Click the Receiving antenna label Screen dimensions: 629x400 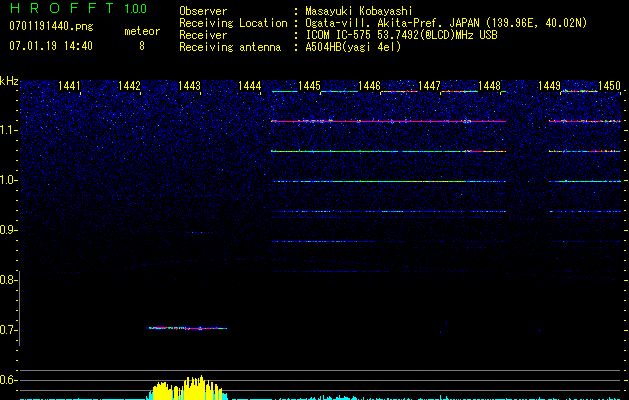tap(230, 47)
